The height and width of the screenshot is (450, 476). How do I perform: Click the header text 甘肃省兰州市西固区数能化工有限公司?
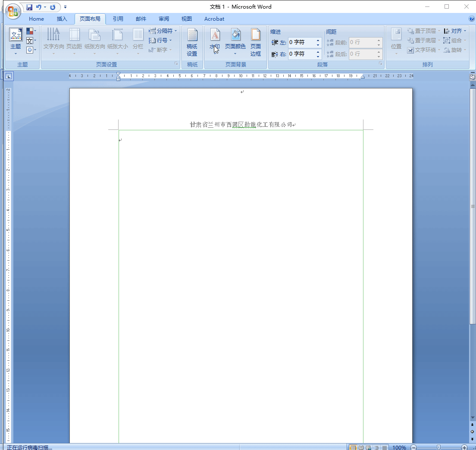[241, 125]
